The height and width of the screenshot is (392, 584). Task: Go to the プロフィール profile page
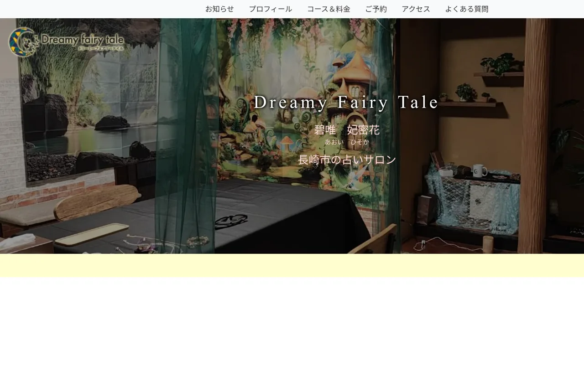[x=271, y=9]
